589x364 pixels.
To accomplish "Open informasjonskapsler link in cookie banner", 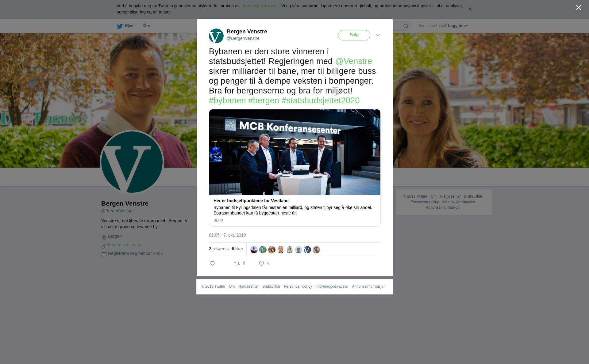I will point(260,6).
